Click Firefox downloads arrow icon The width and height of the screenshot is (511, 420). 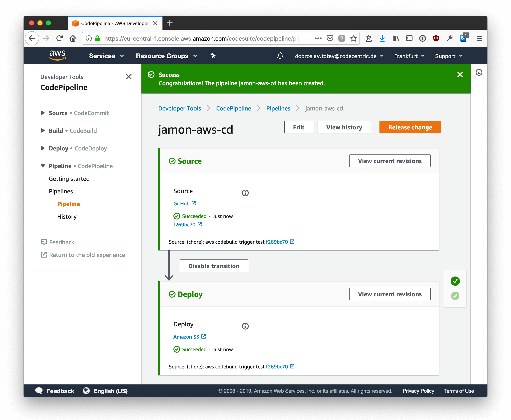[x=382, y=38]
